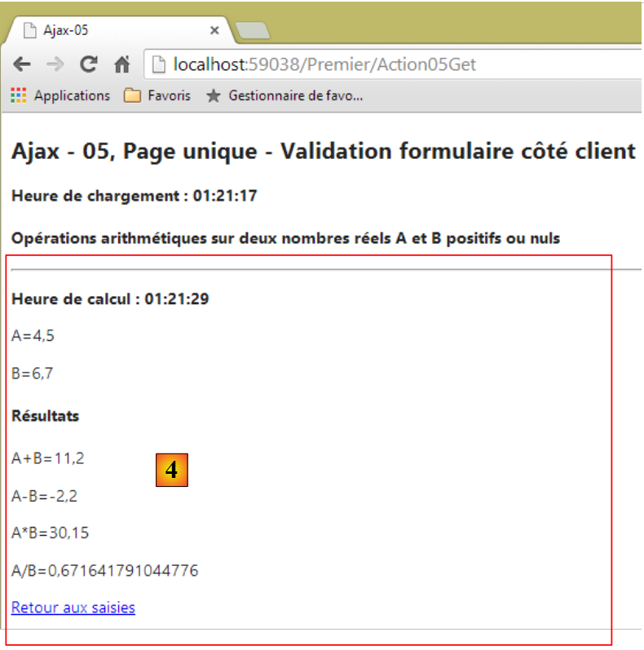Click the Résultats heading
The width and height of the screenshot is (644, 650).
(46, 416)
